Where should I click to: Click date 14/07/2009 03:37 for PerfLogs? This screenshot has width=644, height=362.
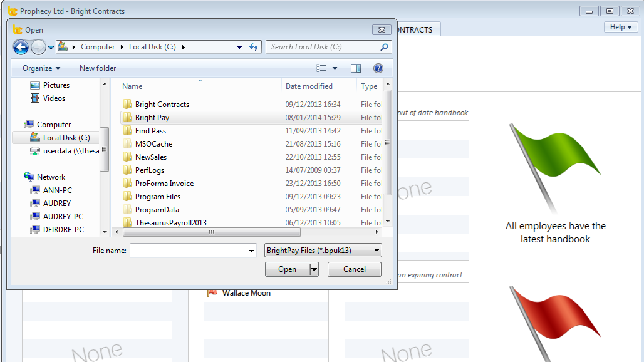point(313,170)
